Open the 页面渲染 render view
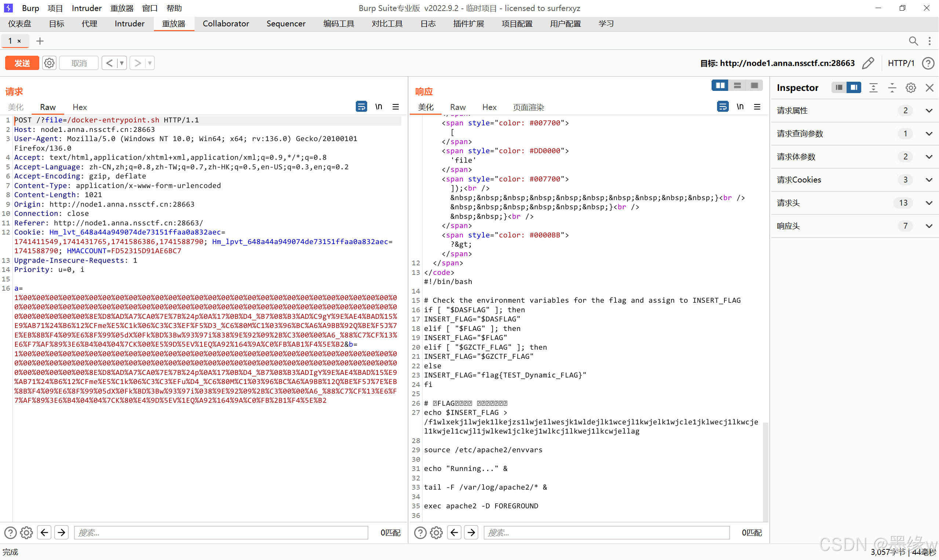939x560 pixels. tap(528, 107)
